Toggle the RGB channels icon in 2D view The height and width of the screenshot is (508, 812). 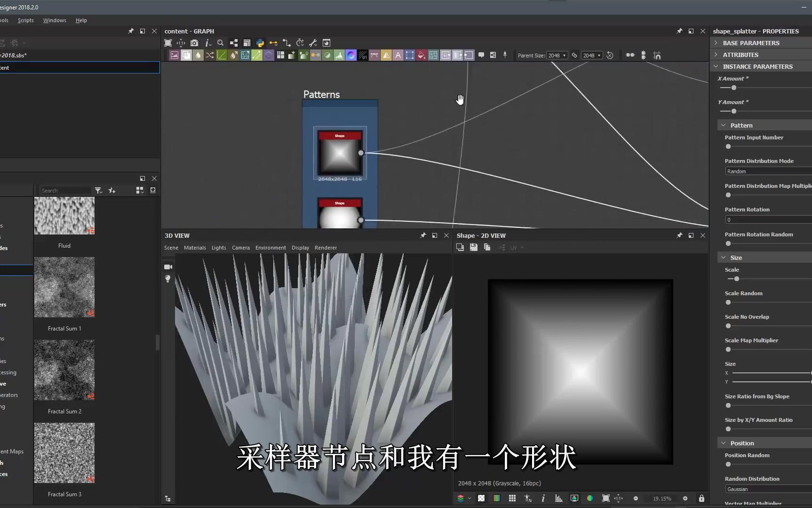[x=590, y=498]
